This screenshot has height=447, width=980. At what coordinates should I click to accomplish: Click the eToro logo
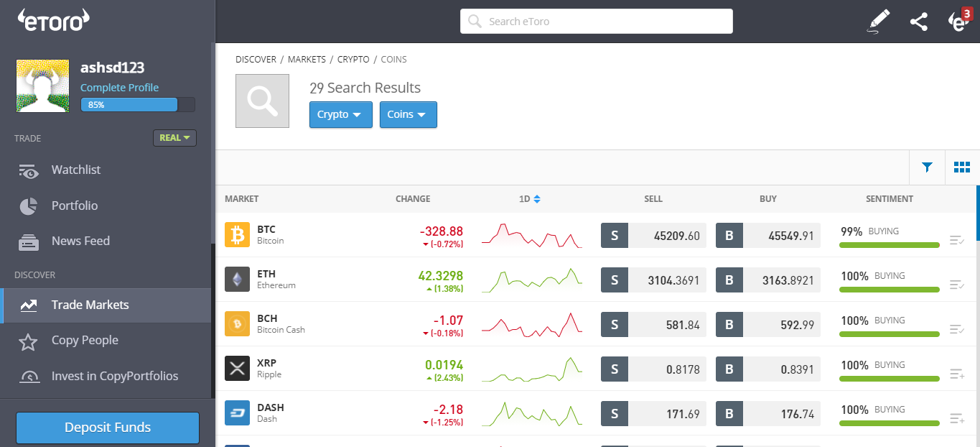coord(53,19)
